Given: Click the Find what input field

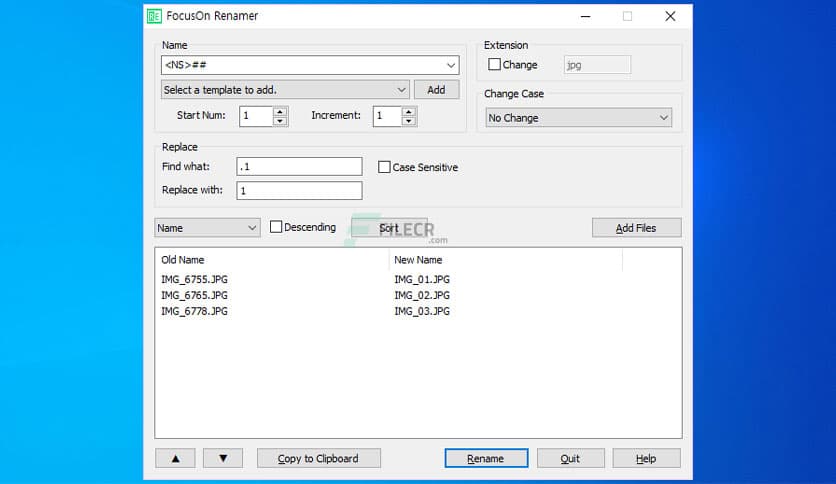Looking at the screenshot, I should 299,166.
